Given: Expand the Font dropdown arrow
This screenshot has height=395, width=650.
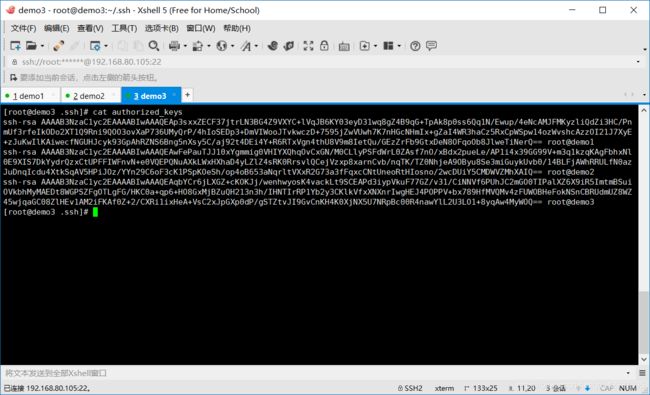Looking at the screenshot, I should 256,46.
